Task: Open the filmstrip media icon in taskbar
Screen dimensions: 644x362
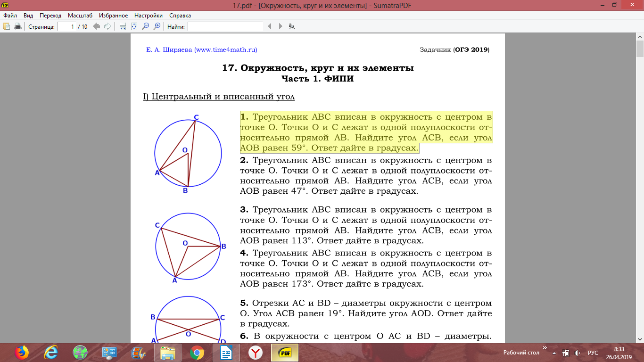Action: click(139, 352)
